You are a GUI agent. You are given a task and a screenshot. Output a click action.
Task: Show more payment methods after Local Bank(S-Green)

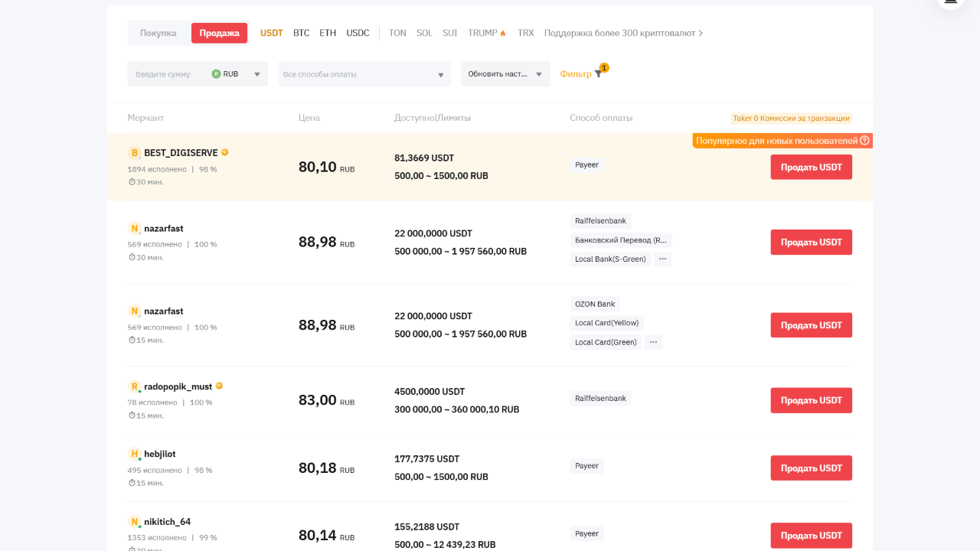point(662,259)
